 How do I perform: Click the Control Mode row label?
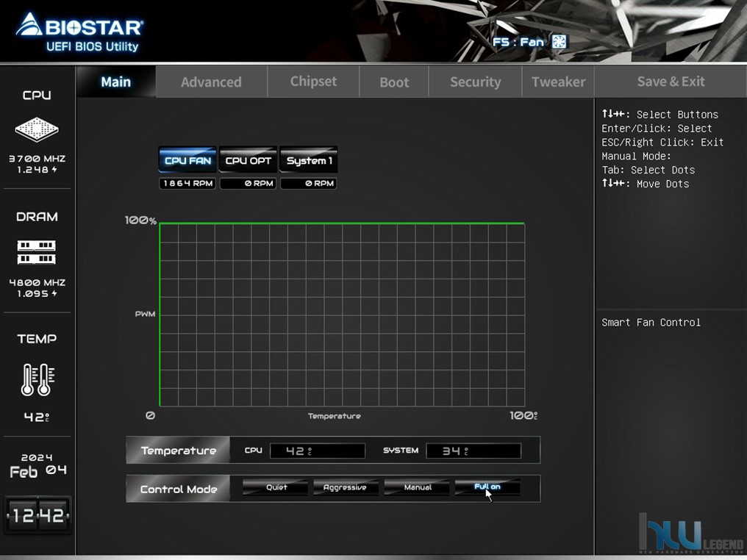pos(178,489)
